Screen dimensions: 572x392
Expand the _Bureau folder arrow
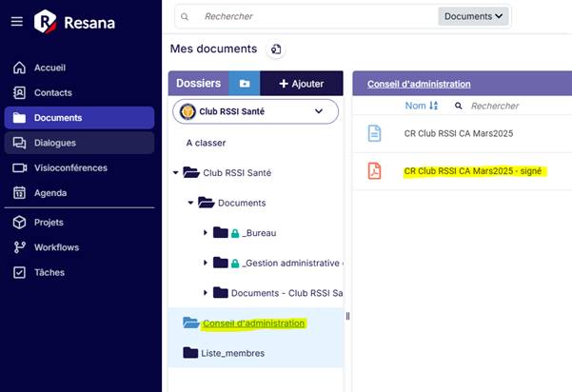(206, 233)
